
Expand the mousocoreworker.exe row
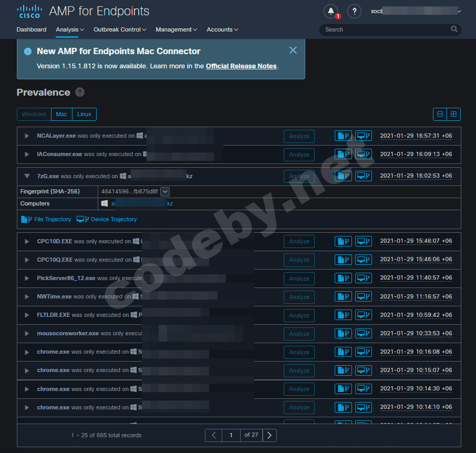click(27, 333)
